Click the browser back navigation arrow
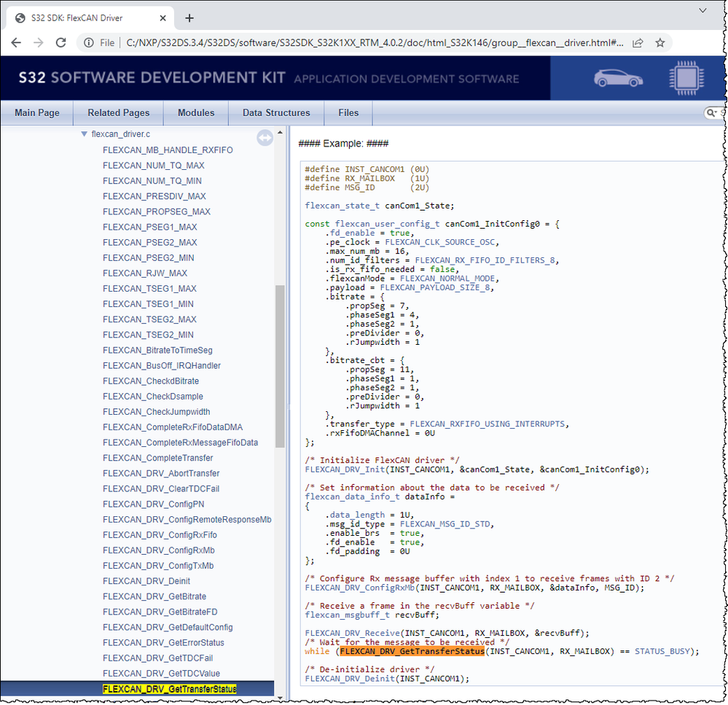728x705 pixels. (16, 42)
